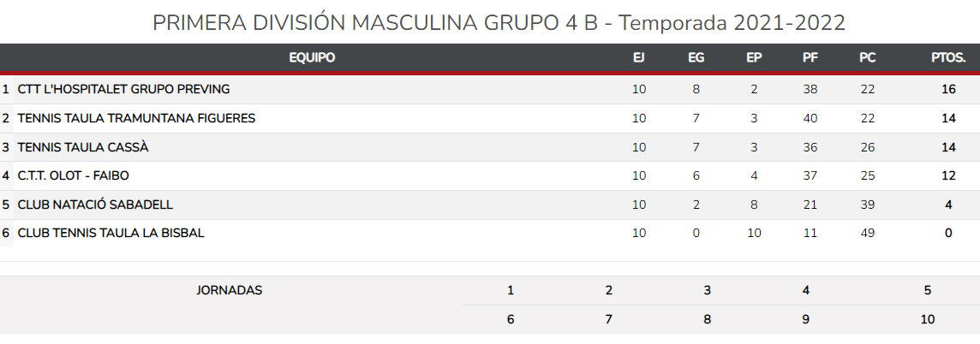View jornada 5 matches

[928, 291]
